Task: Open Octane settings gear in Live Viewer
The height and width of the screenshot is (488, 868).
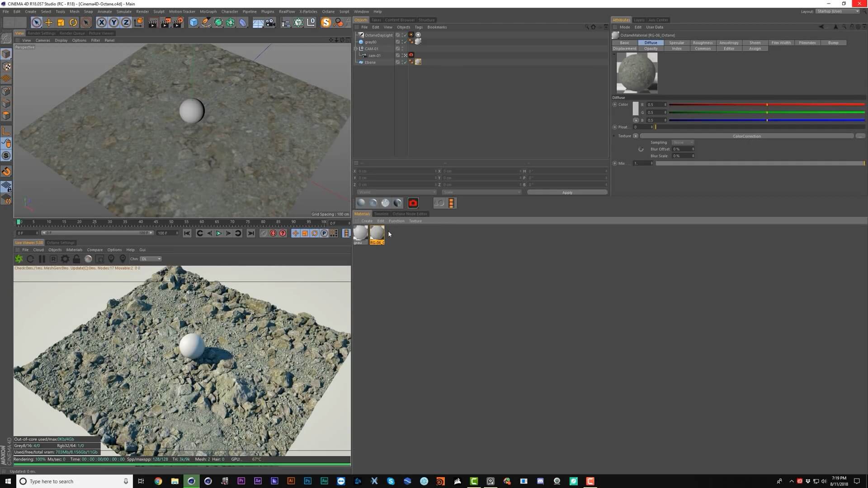Action: [x=65, y=259]
